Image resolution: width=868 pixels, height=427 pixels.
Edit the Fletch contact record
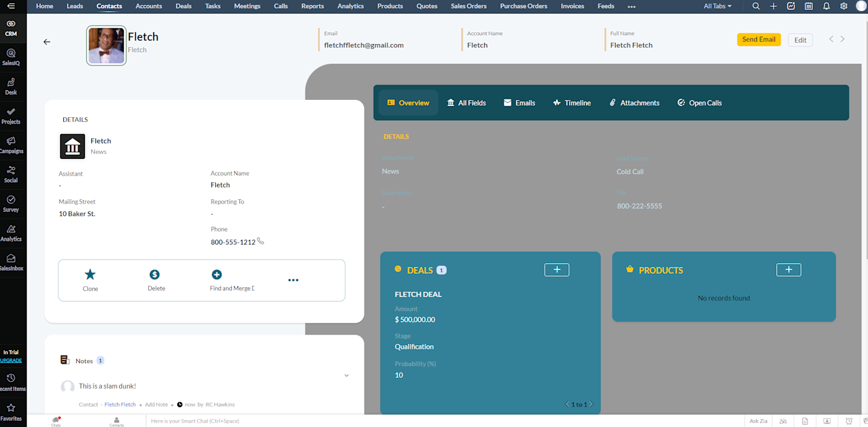(800, 39)
